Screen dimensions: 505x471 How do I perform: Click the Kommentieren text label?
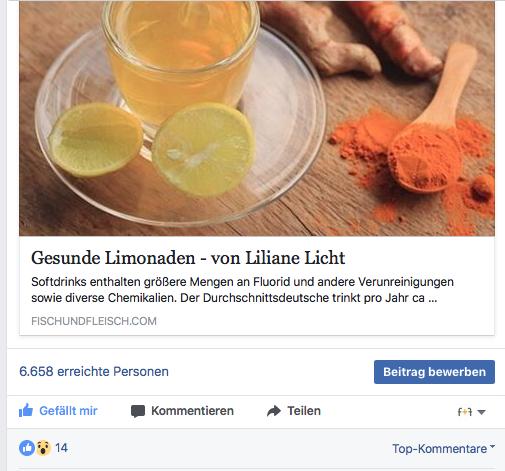click(x=192, y=411)
